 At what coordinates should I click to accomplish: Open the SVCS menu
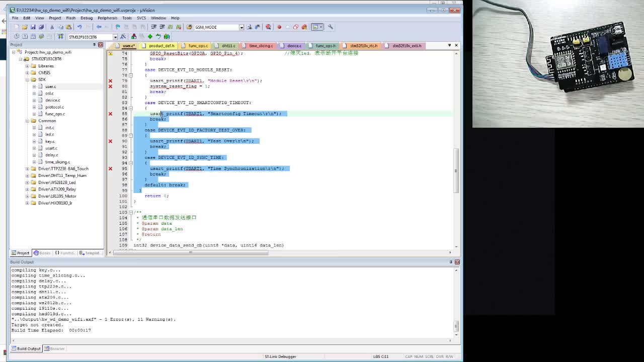pos(141,18)
